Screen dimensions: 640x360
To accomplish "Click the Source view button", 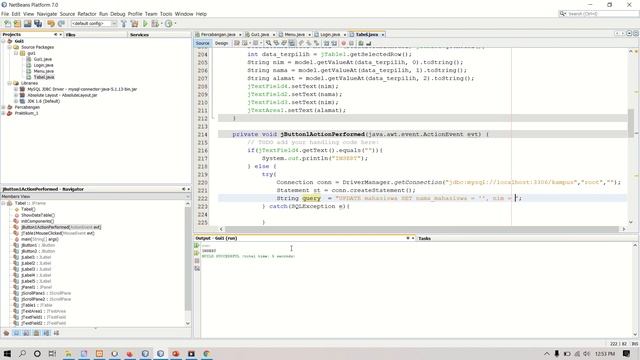I will (202, 43).
